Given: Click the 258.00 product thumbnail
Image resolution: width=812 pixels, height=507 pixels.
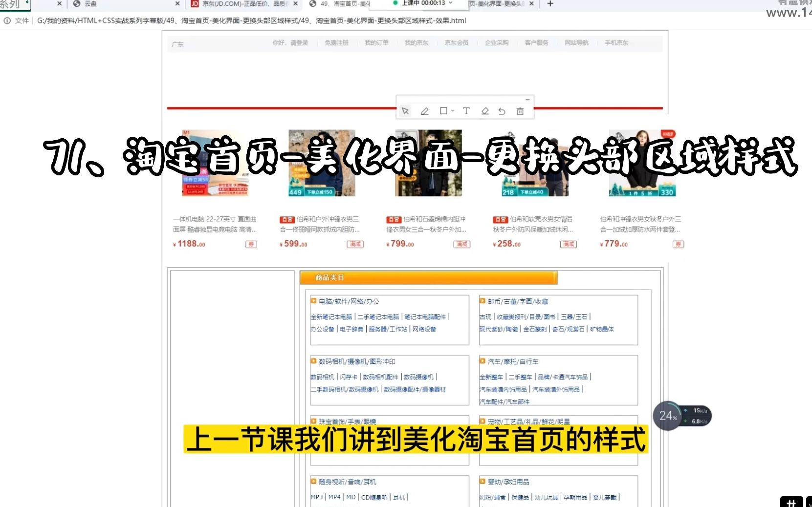Looking at the screenshot, I should click(535, 163).
